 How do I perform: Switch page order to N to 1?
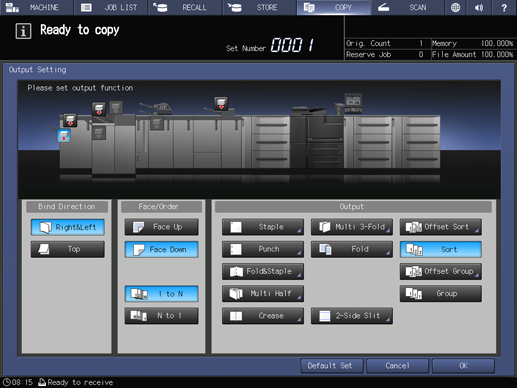[x=161, y=316]
